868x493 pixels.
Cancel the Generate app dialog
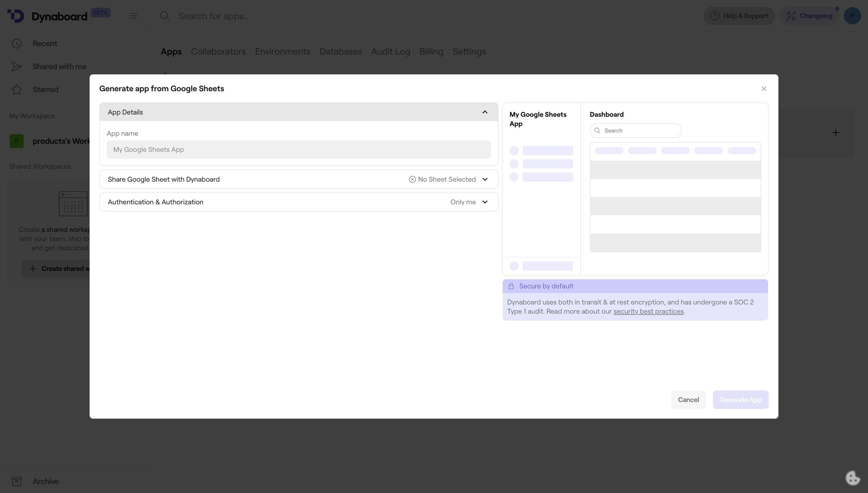coord(688,400)
